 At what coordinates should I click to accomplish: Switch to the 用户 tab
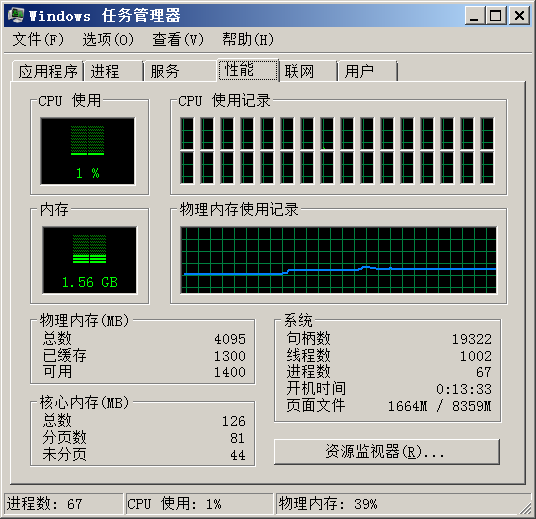(x=368, y=71)
